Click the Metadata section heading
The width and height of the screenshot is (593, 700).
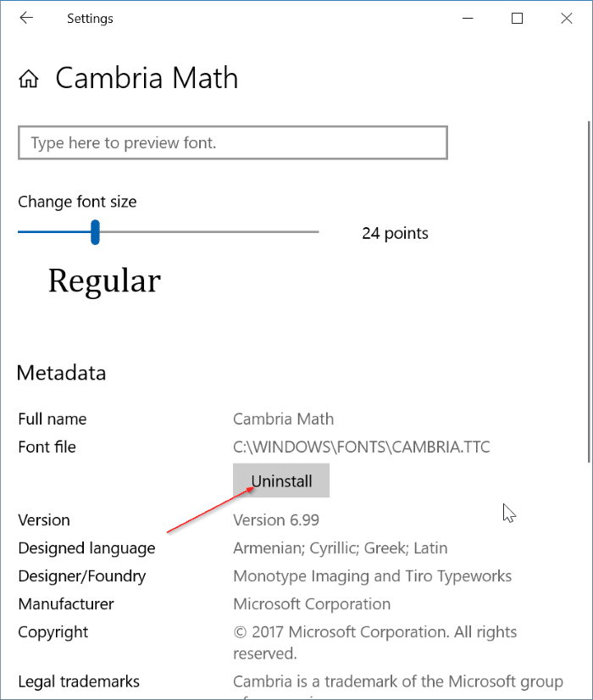[60, 373]
